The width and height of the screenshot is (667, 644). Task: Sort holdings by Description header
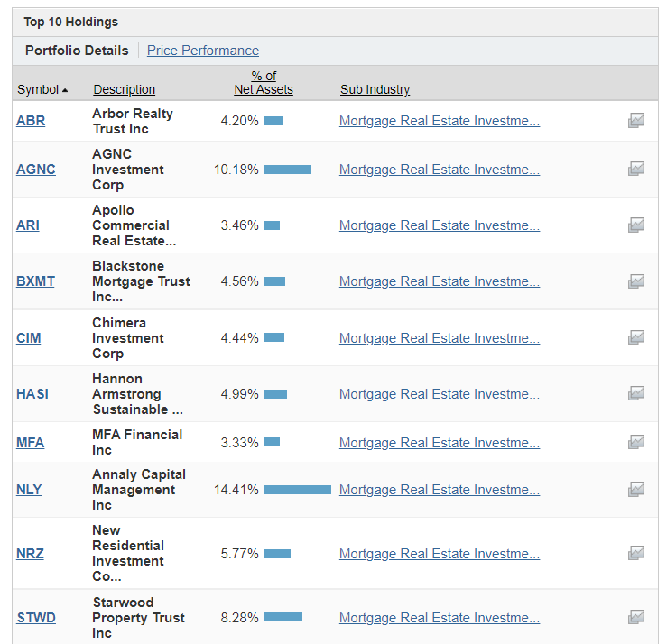125,89
